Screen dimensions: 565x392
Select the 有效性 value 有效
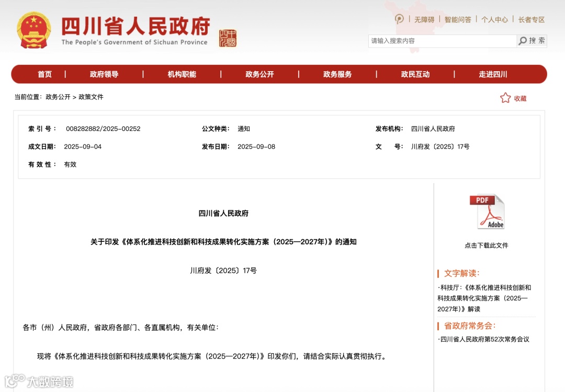pyautogui.click(x=70, y=164)
